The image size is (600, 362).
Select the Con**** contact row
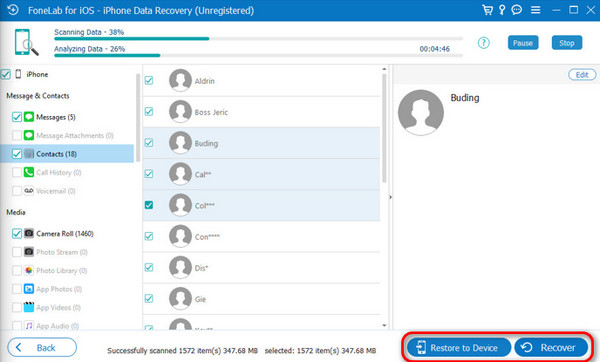pyautogui.click(x=262, y=236)
